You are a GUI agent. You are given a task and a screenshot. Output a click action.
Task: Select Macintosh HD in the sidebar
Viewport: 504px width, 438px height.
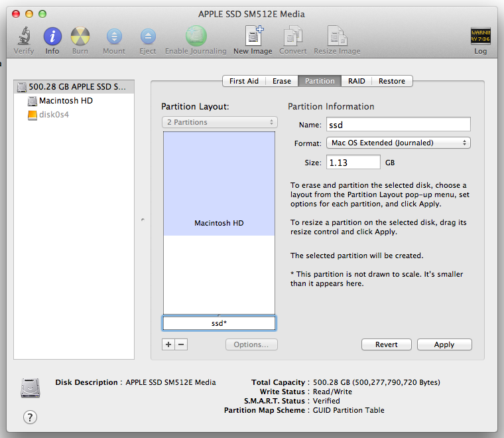65,101
